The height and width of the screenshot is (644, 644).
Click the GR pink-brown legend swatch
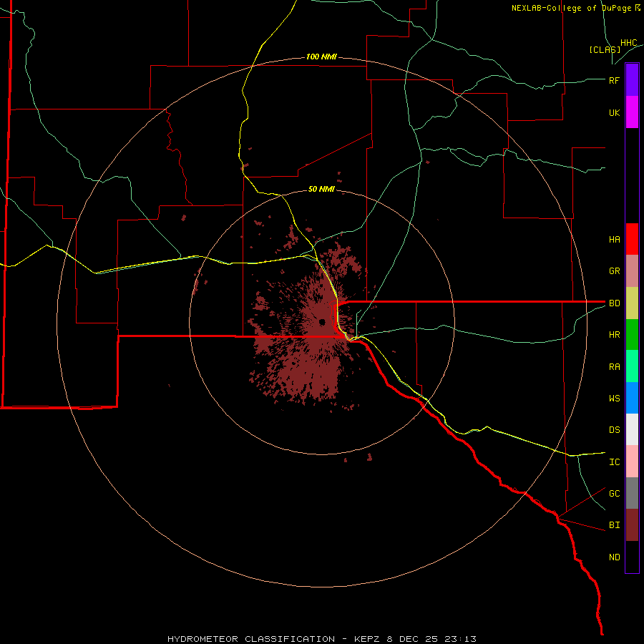(x=632, y=271)
